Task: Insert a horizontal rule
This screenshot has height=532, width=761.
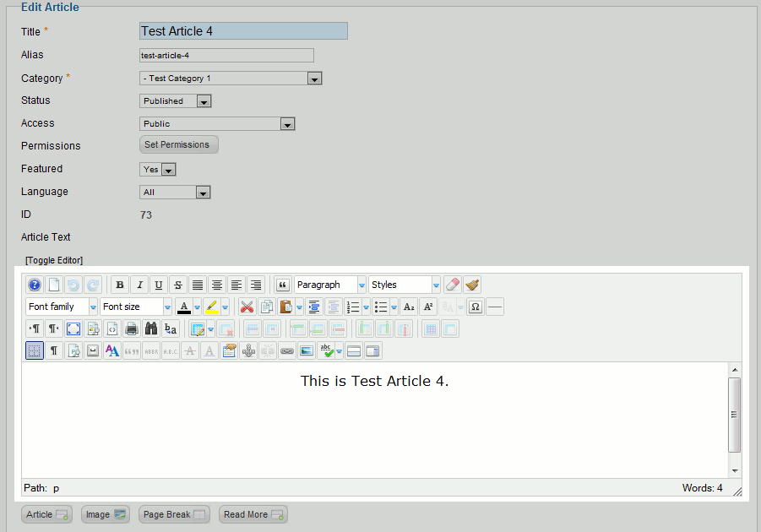Action: point(495,307)
